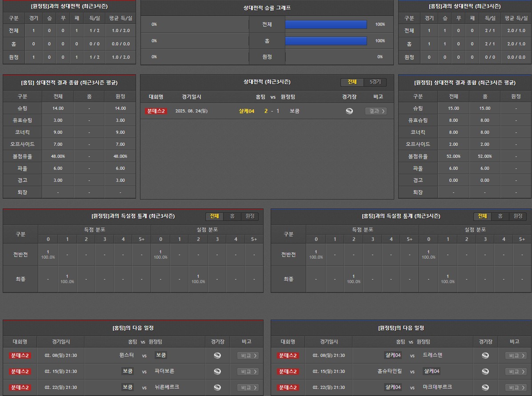The width and height of the screenshot is (532, 396).
Task: Open stadium icon for 보훔 vs 파더보른 match
Action: (217, 372)
